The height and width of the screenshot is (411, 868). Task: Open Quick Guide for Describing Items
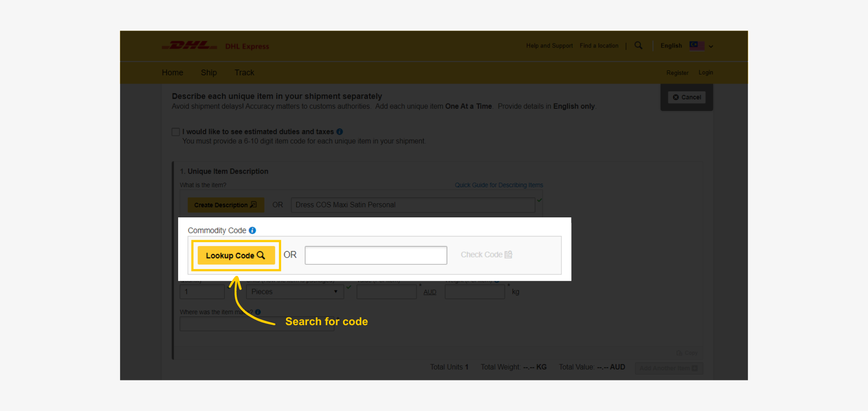[x=499, y=185]
